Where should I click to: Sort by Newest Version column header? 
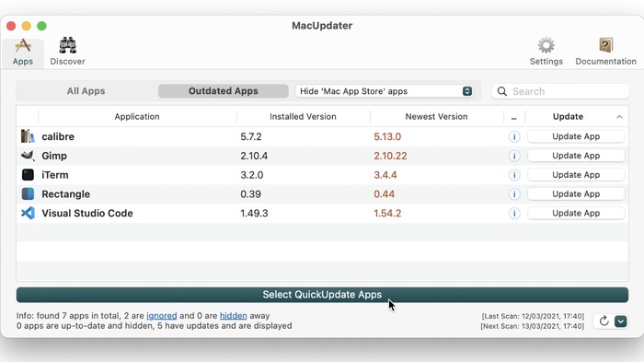[x=437, y=116]
